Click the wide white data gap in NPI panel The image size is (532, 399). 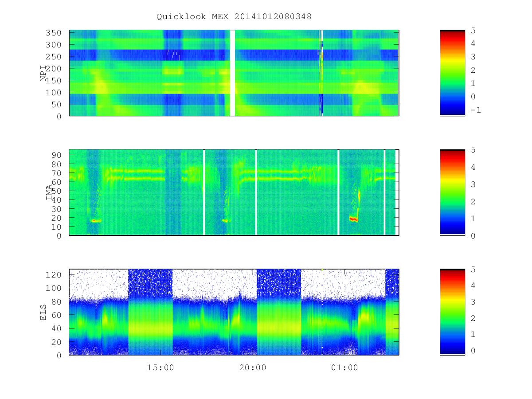click(x=232, y=73)
